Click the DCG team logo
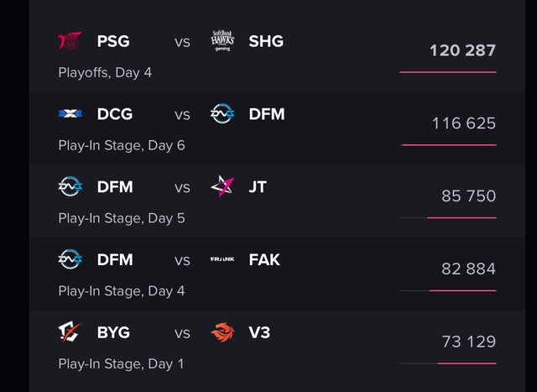Viewport: 537px width, 392px height. click(x=70, y=114)
